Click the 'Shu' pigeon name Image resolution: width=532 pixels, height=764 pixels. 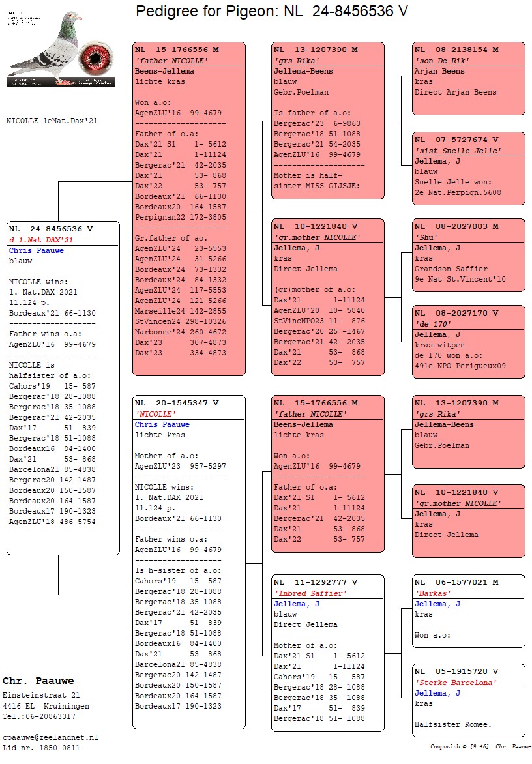coord(424,237)
